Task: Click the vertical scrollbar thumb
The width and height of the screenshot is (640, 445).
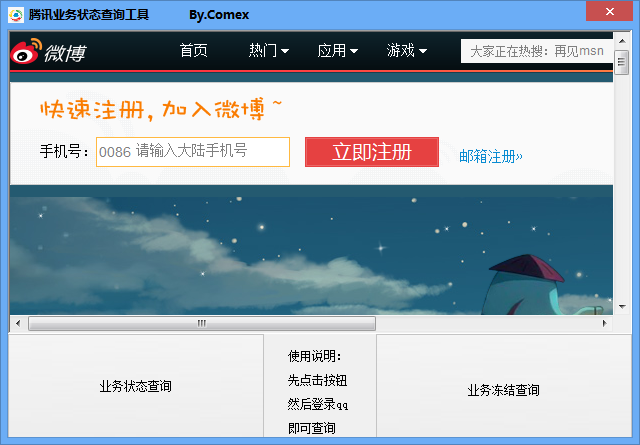Action: (622, 62)
